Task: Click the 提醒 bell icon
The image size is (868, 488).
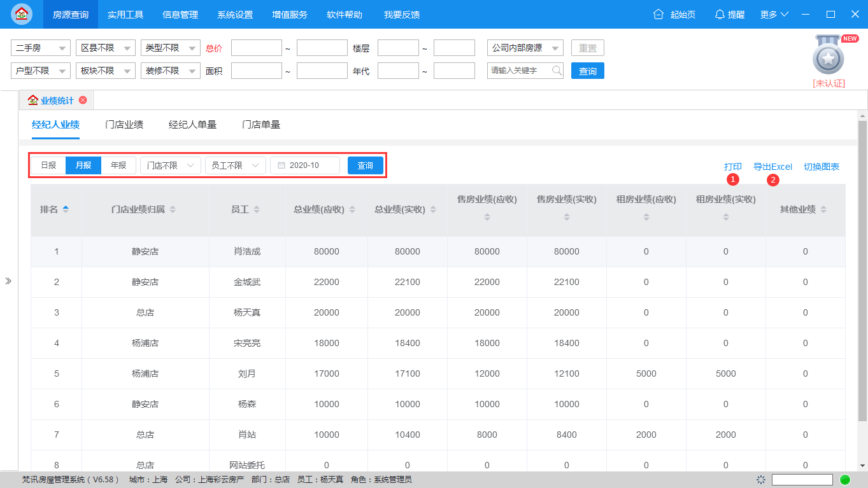Action: point(720,14)
